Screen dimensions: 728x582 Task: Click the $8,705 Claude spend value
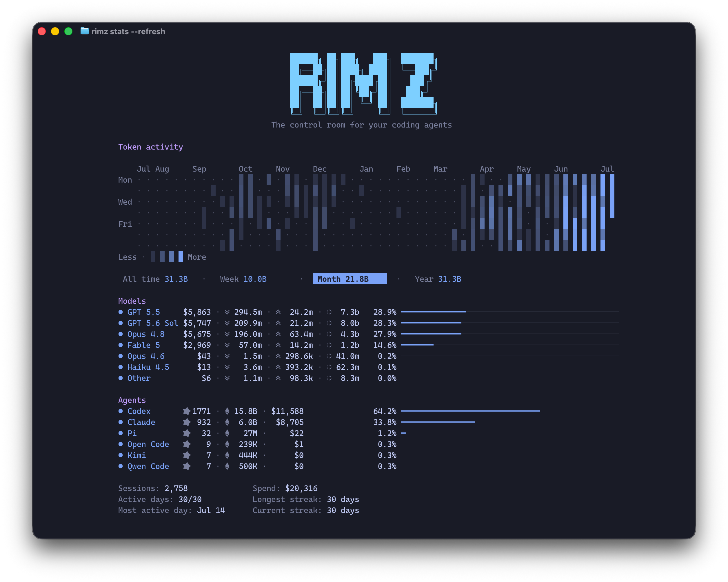click(x=290, y=422)
